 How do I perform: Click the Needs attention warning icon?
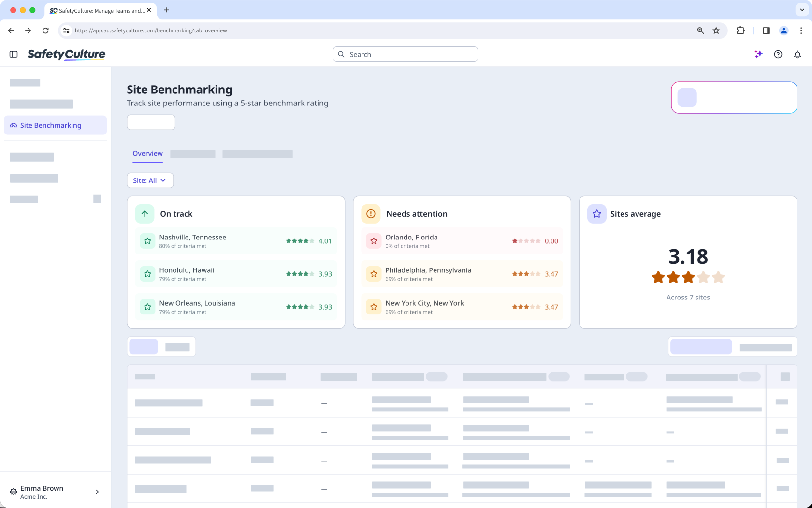(371, 214)
